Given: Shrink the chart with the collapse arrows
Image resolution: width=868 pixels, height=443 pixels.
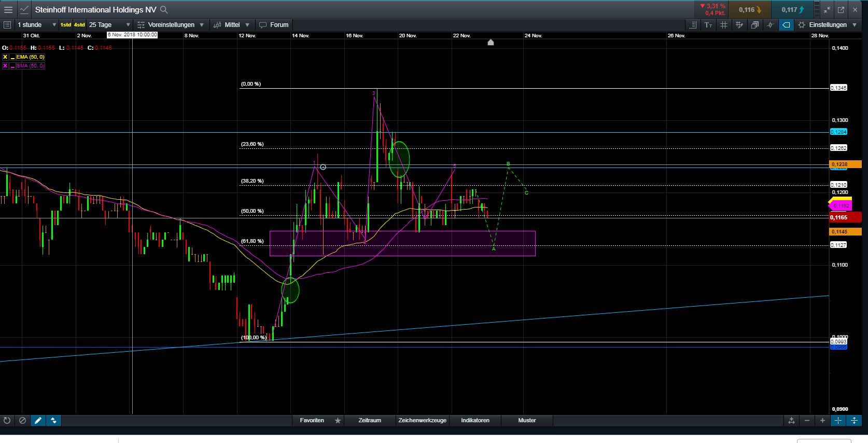Looking at the screenshot, I should coord(827,9).
